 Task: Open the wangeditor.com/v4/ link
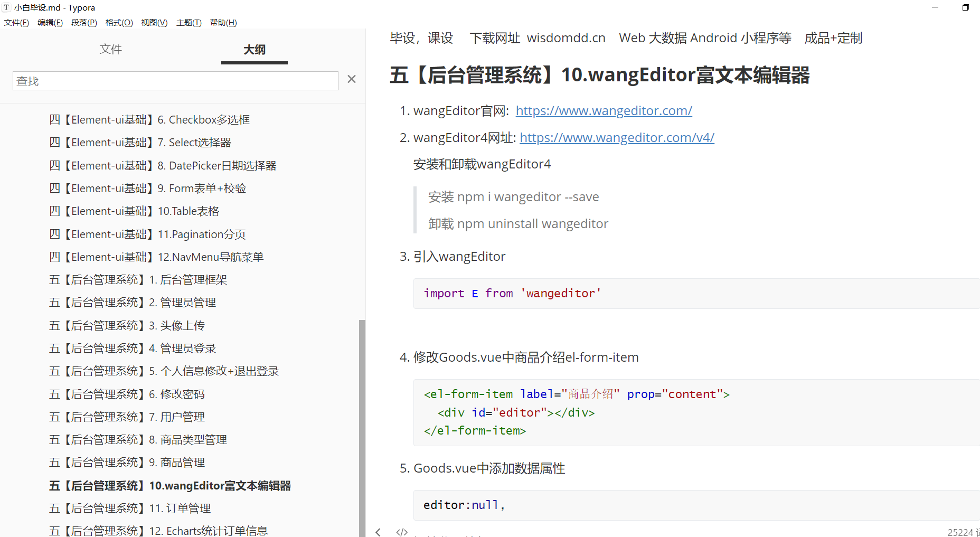point(617,138)
